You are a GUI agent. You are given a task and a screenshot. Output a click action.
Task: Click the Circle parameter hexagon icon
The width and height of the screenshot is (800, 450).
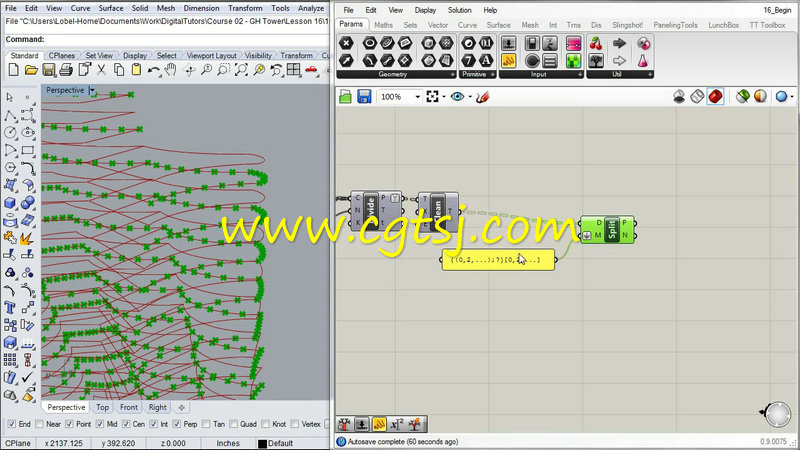[369, 44]
